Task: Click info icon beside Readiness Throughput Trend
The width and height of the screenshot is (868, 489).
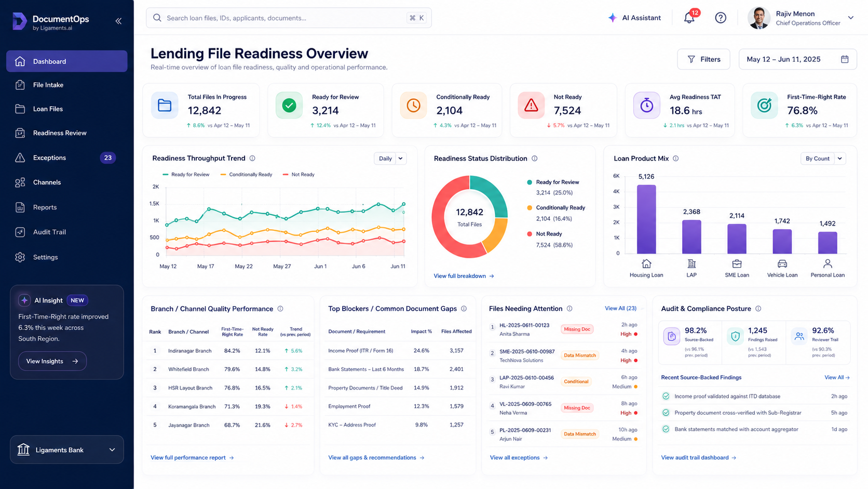Action: tap(252, 158)
